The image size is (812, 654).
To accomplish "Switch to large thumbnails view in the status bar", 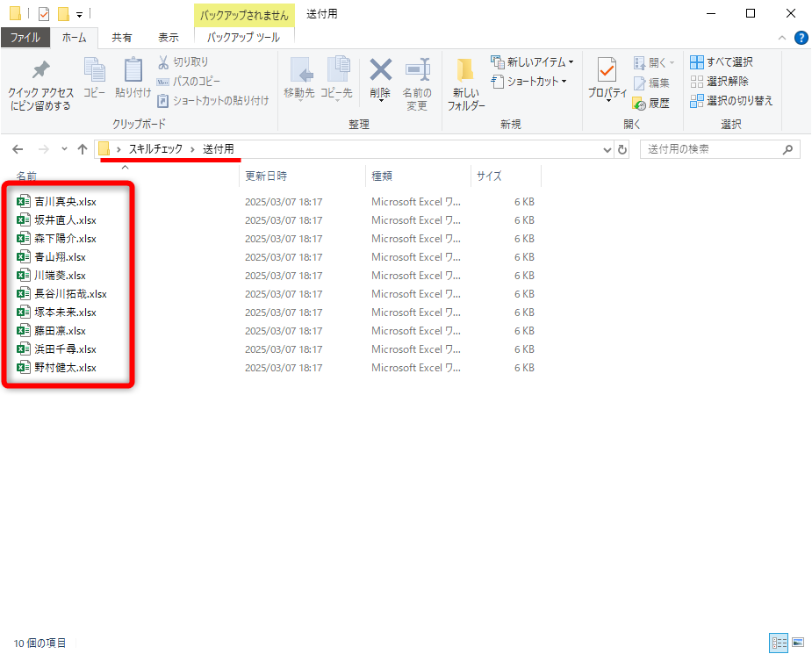I will [x=799, y=643].
